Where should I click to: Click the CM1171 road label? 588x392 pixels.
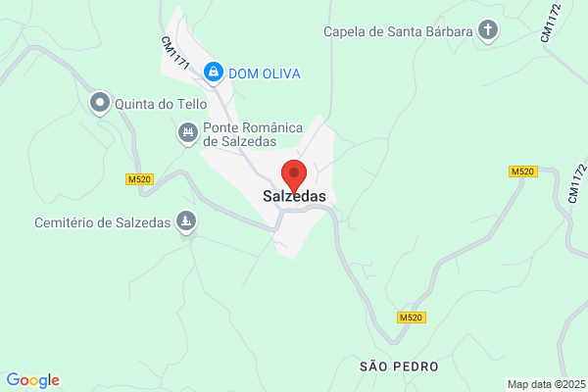175,53
